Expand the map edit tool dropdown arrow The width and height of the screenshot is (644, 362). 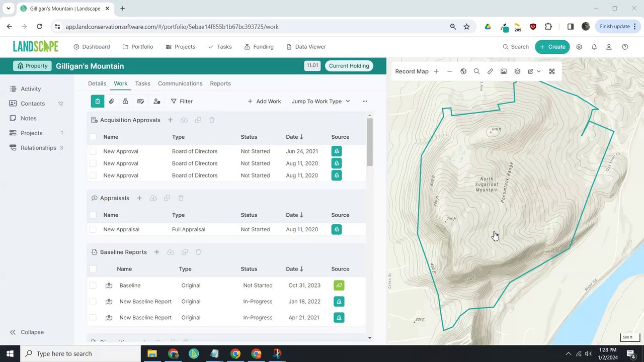[x=539, y=71]
